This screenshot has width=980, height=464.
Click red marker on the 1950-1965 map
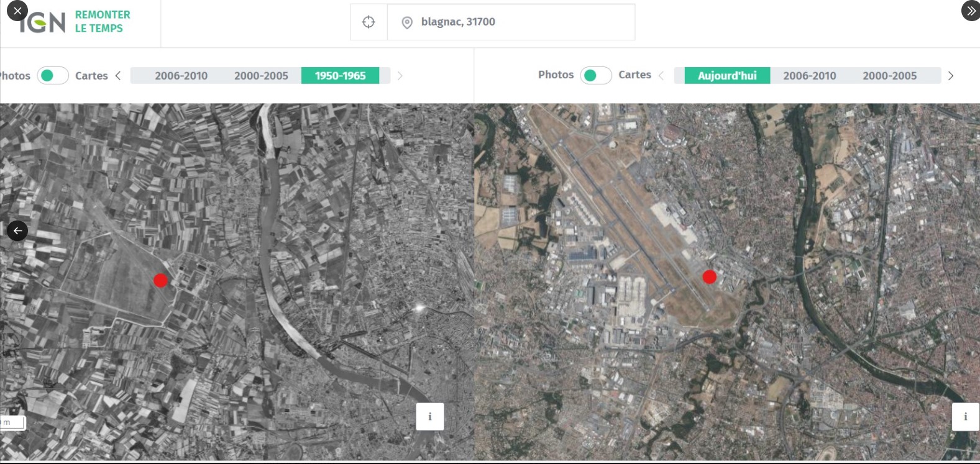[x=161, y=281]
